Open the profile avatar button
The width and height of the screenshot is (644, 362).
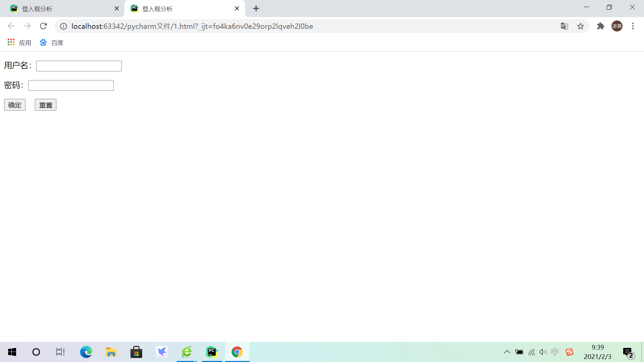[617, 26]
